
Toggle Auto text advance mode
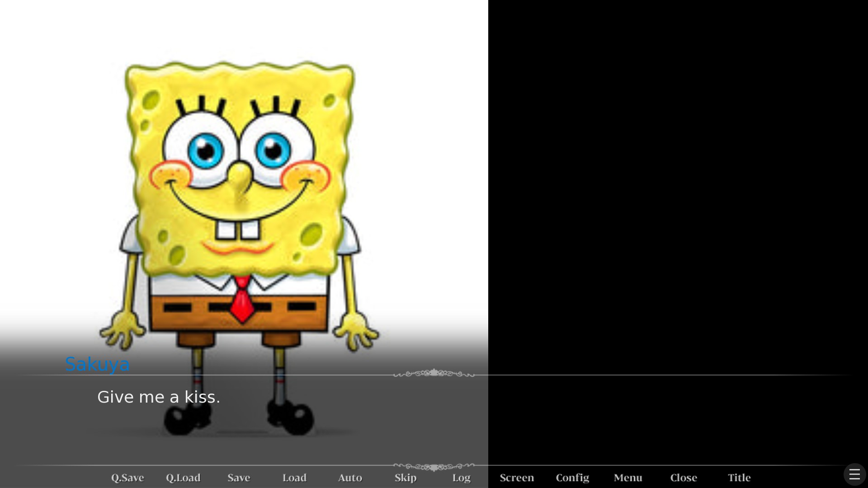350,478
